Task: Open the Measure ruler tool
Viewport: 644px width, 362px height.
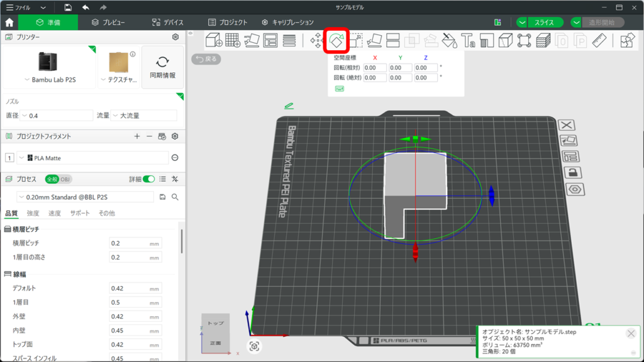Action: click(598, 41)
